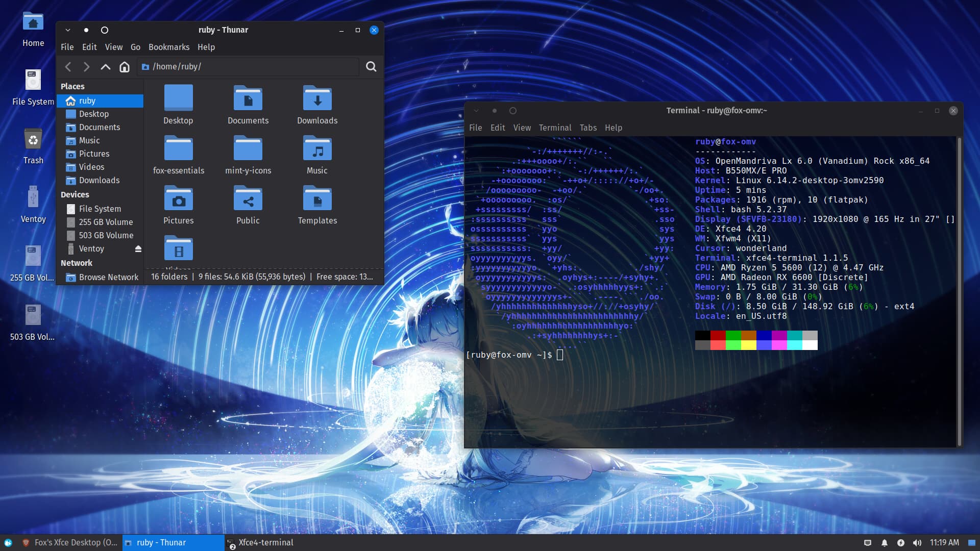Screen dimensions: 980x551
Task: Open the Tabs menu in Terminal
Action: point(588,128)
